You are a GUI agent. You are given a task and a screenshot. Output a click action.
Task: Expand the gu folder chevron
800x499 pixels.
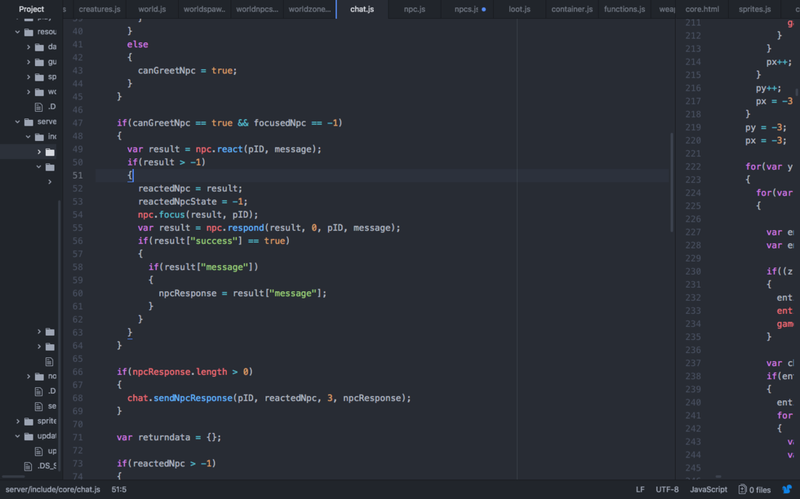tap(29, 62)
